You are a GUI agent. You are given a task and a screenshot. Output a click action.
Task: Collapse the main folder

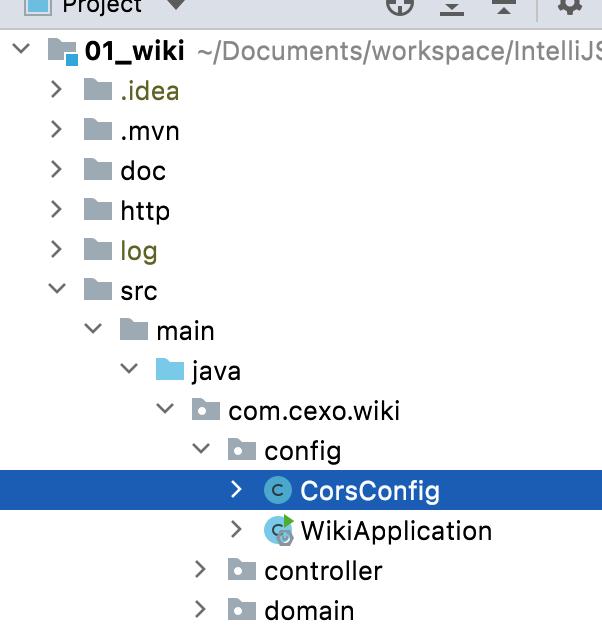[93, 329]
